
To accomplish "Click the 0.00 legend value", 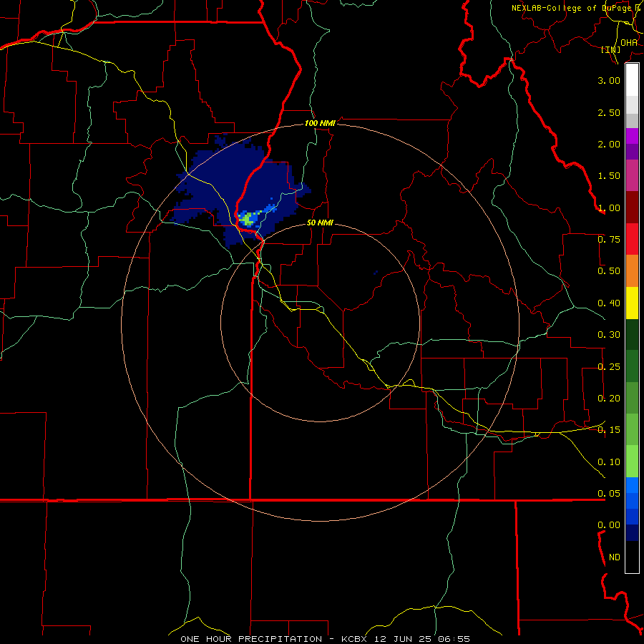I will click(609, 525).
